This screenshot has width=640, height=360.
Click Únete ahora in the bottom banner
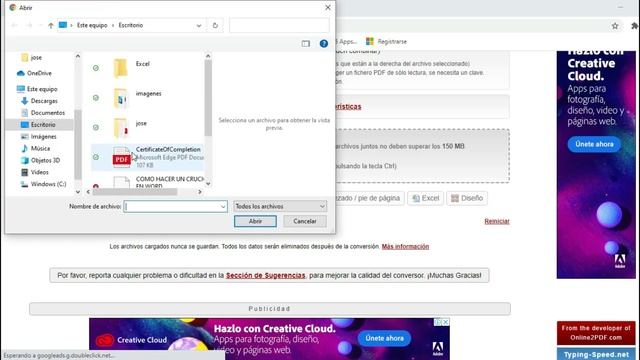pos(384,338)
